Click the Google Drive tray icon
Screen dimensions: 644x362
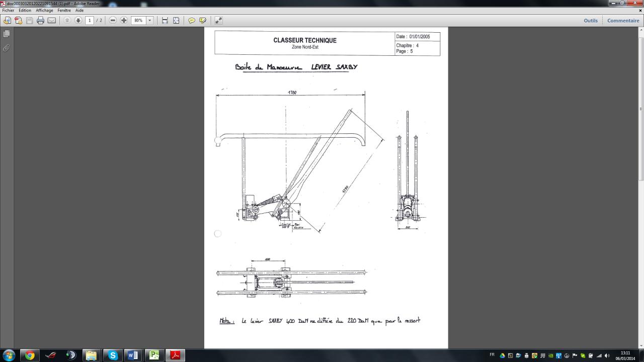coord(502,355)
